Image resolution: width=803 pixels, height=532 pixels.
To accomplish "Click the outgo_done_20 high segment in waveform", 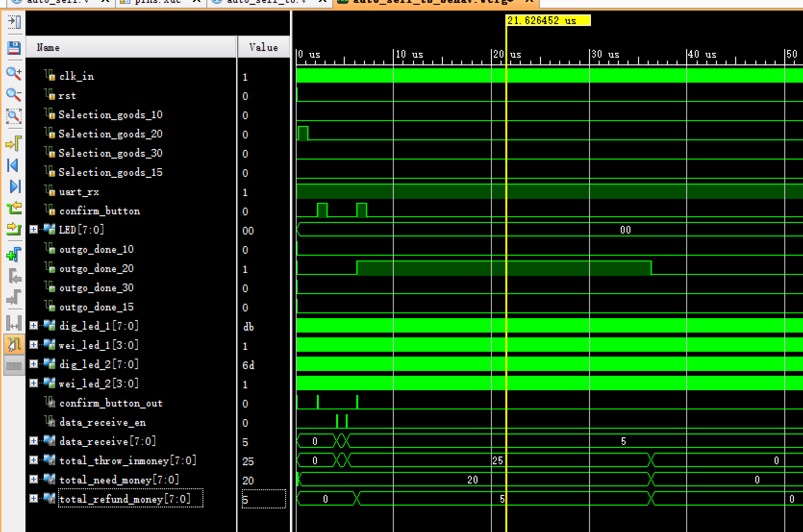I will click(x=504, y=268).
